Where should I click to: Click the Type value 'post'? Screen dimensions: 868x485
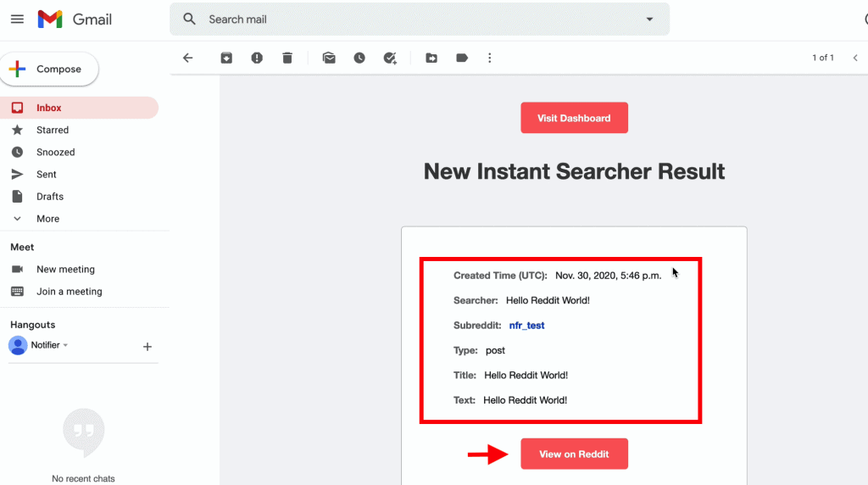click(x=495, y=350)
